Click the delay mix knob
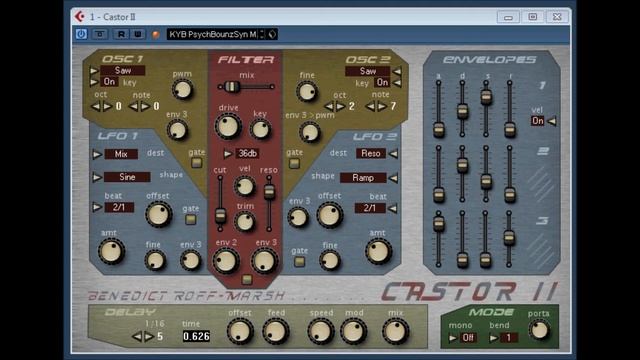This screenshot has width=640, height=360. [395, 331]
